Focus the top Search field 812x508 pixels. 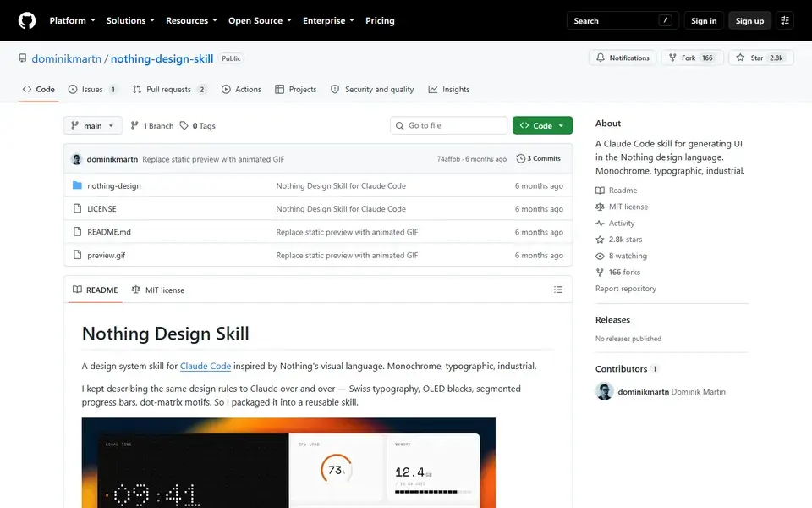(623, 20)
